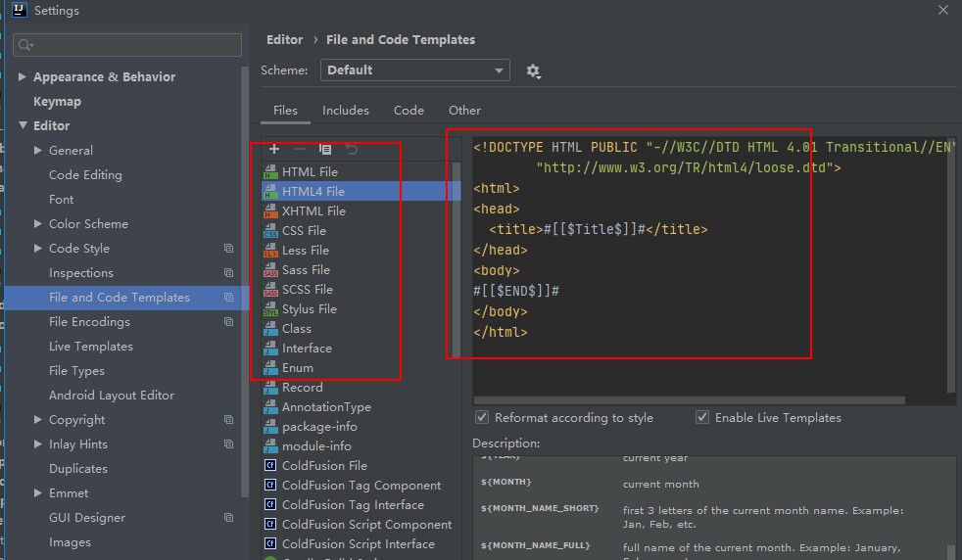
Task: Expand the Appearance & Behavior section
Action: [23, 77]
